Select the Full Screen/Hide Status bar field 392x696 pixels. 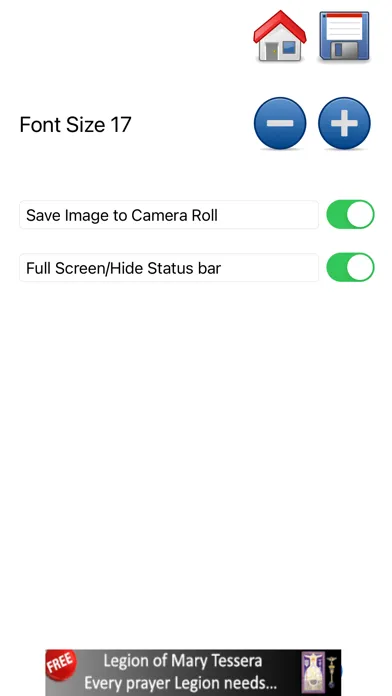click(169, 268)
